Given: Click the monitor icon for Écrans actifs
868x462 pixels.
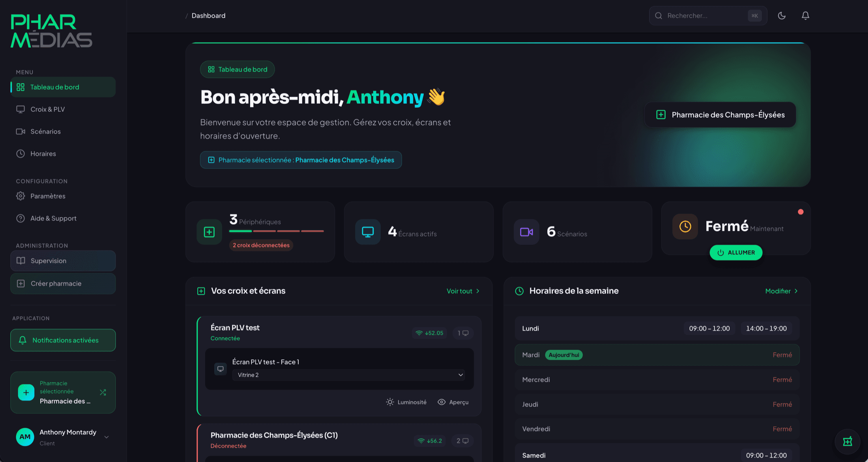Looking at the screenshot, I should [x=368, y=232].
